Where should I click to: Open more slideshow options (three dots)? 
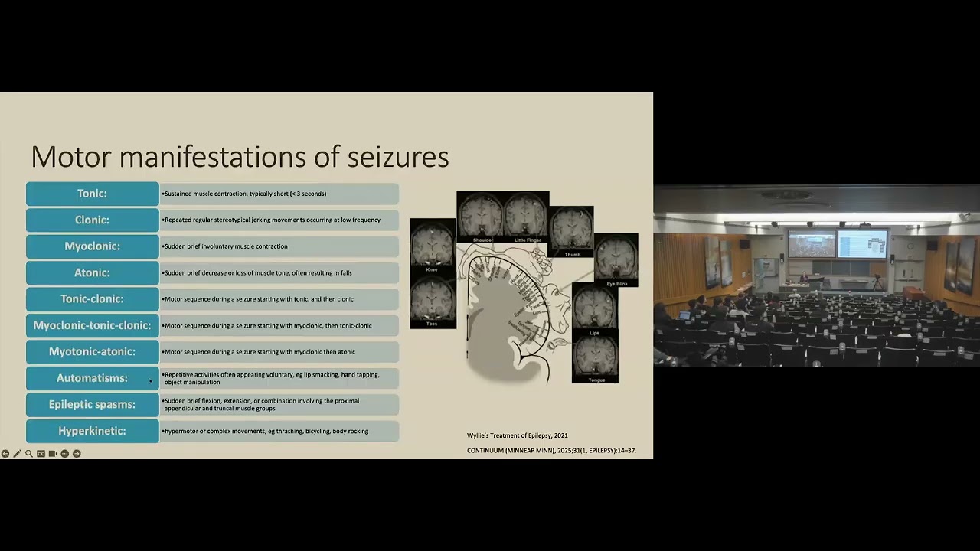click(64, 454)
